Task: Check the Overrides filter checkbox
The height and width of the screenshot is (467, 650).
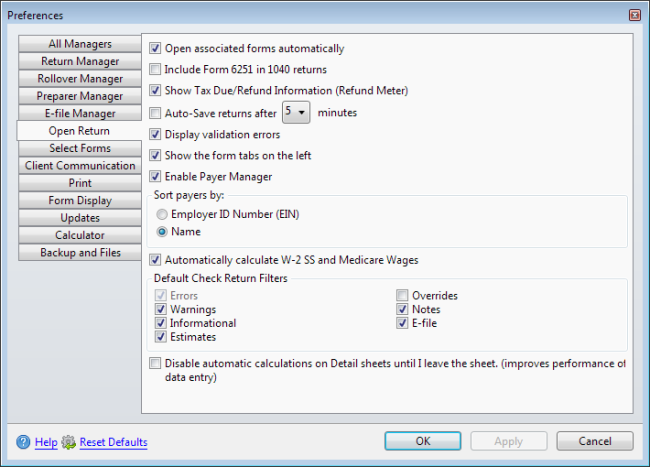Action: pyautogui.click(x=402, y=296)
